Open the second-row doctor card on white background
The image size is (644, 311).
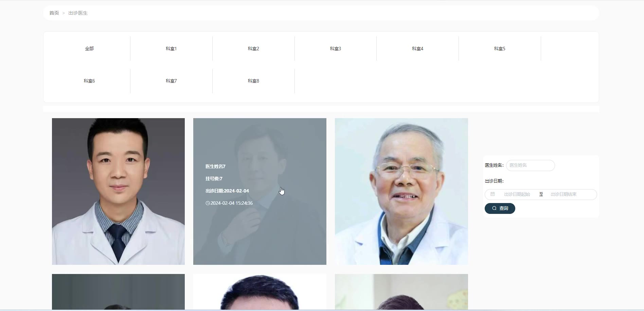pos(260,292)
